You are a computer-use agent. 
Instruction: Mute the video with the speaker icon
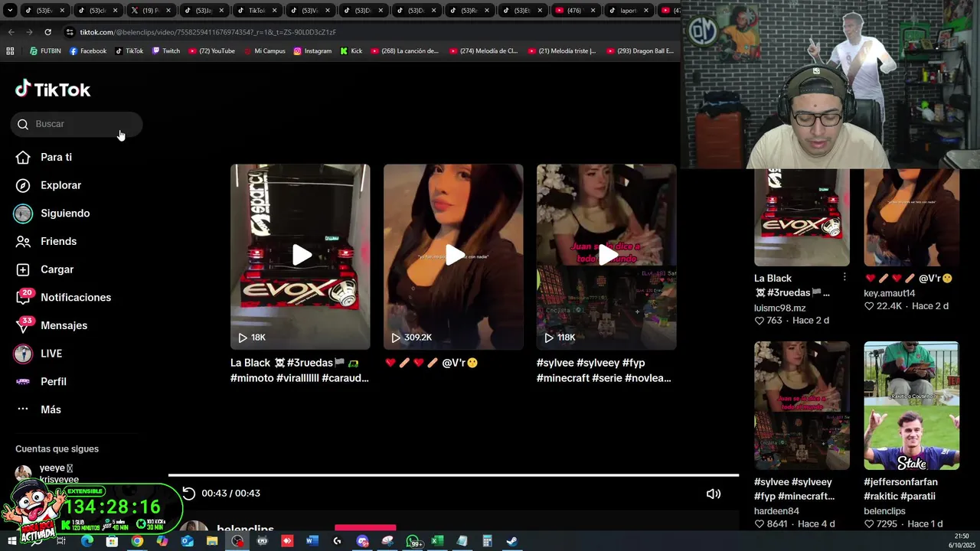tap(714, 494)
